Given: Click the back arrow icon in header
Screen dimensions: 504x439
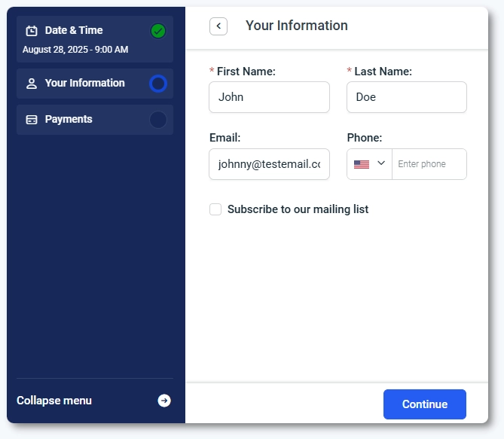Looking at the screenshot, I should tap(218, 26).
